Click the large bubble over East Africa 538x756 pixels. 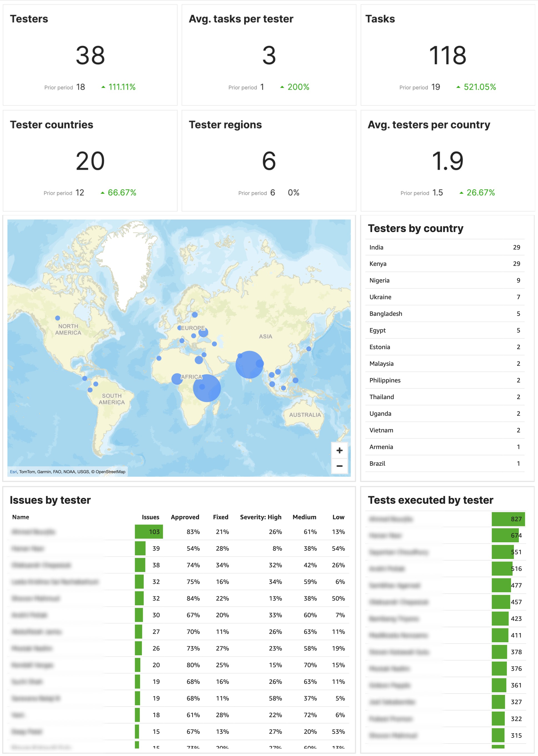tap(207, 389)
